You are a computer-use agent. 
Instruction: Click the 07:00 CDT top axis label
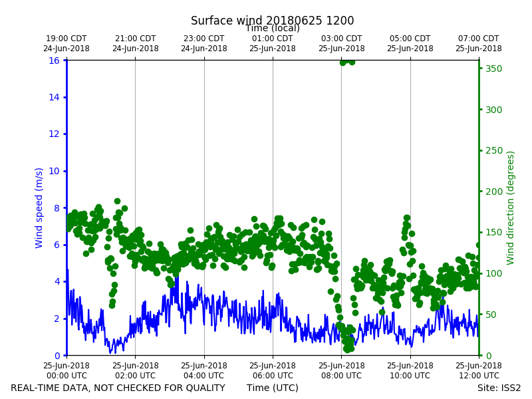(478, 43)
